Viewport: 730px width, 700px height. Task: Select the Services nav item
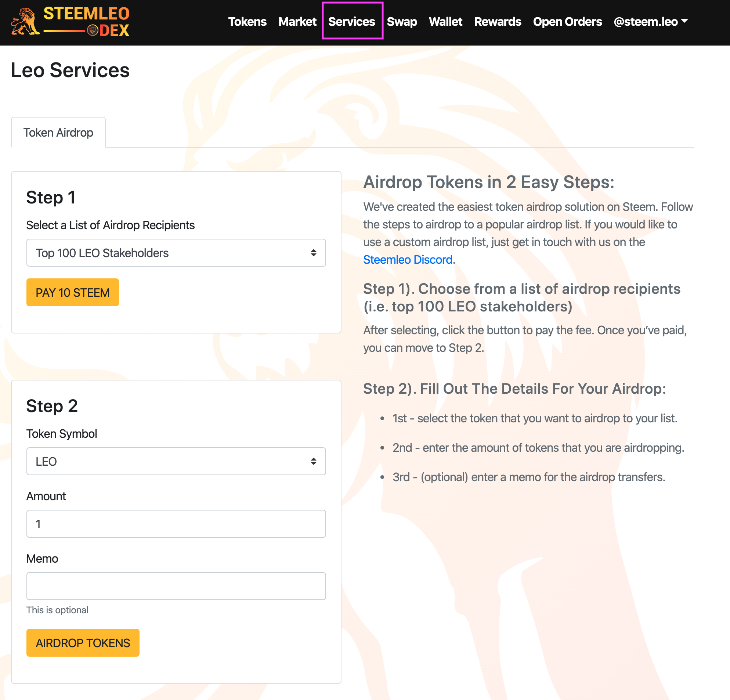(x=351, y=22)
